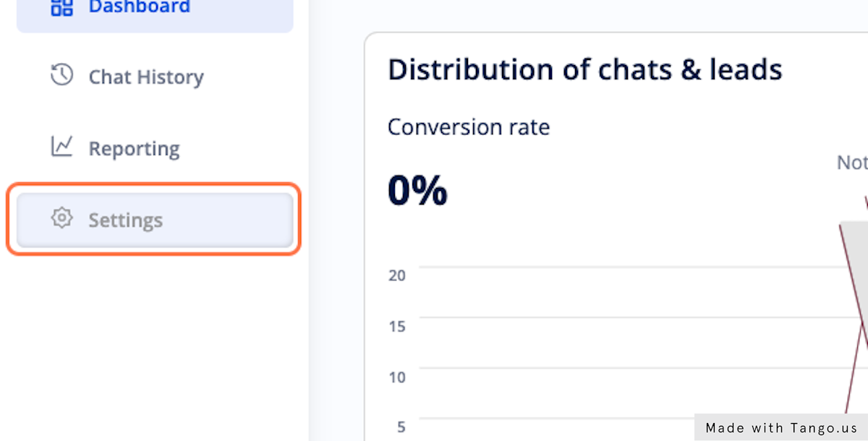Viewport: 868px width, 441px height.
Task: Select the Settings label in sidebar
Action: (125, 220)
